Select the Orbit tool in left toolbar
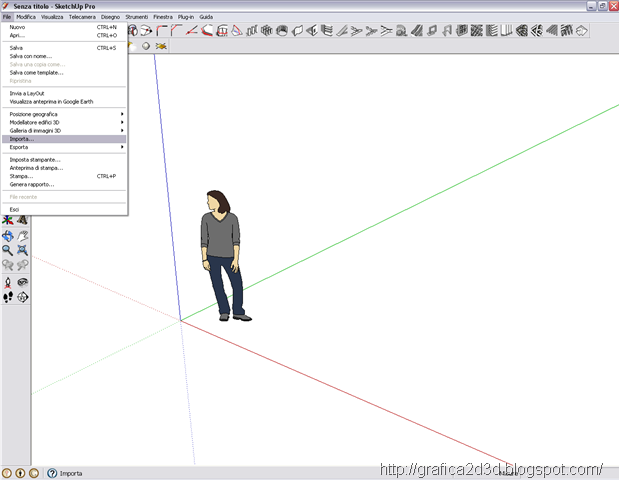The image size is (619, 480). 8,236
